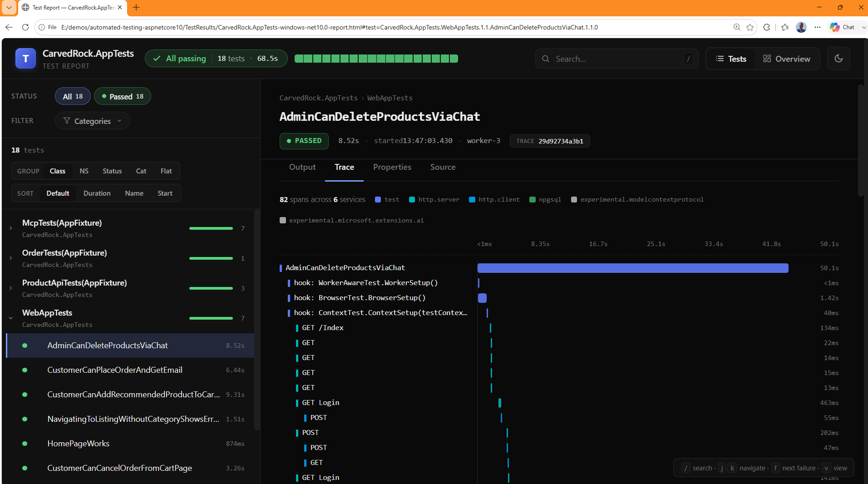Sort tests by Name
868x484 pixels.
[x=134, y=193]
